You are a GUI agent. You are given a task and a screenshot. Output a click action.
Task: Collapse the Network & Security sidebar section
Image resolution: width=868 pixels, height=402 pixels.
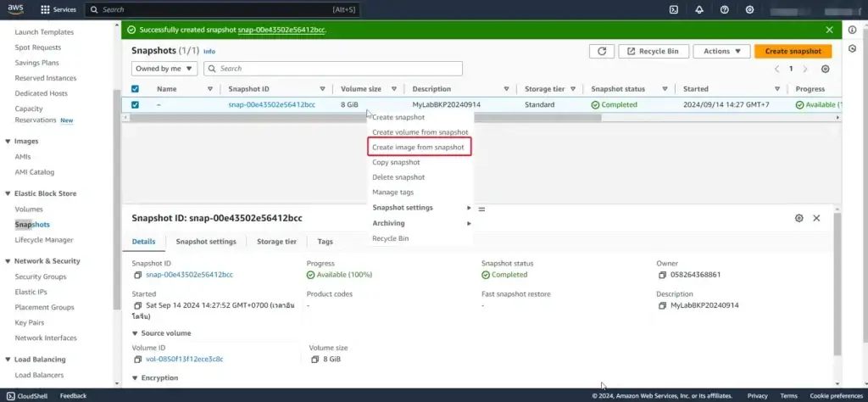pos(8,261)
